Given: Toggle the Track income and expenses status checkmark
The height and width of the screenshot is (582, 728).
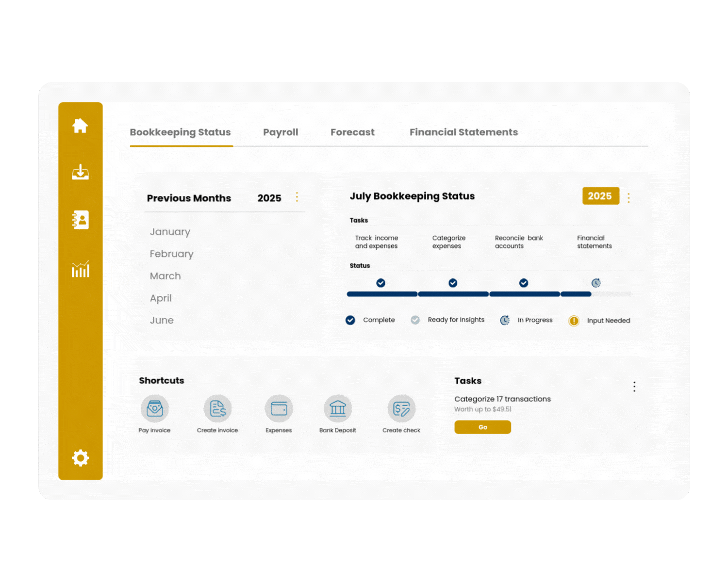Looking at the screenshot, I should tap(381, 283).
